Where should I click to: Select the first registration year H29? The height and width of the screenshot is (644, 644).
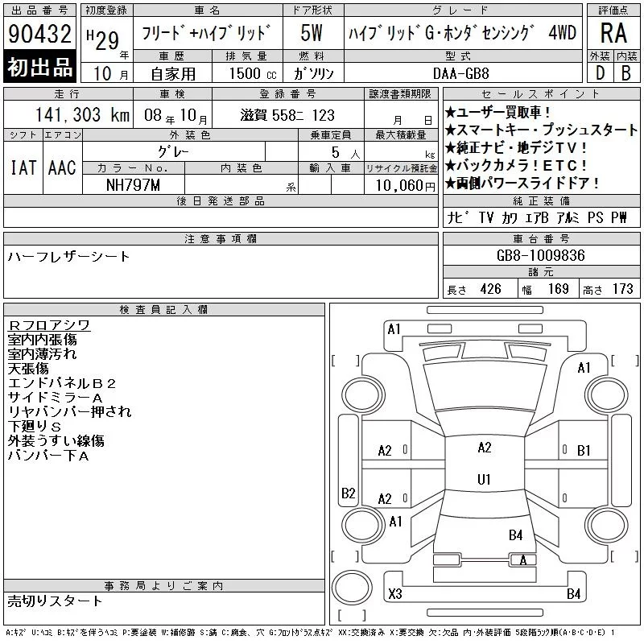(103, 40)
